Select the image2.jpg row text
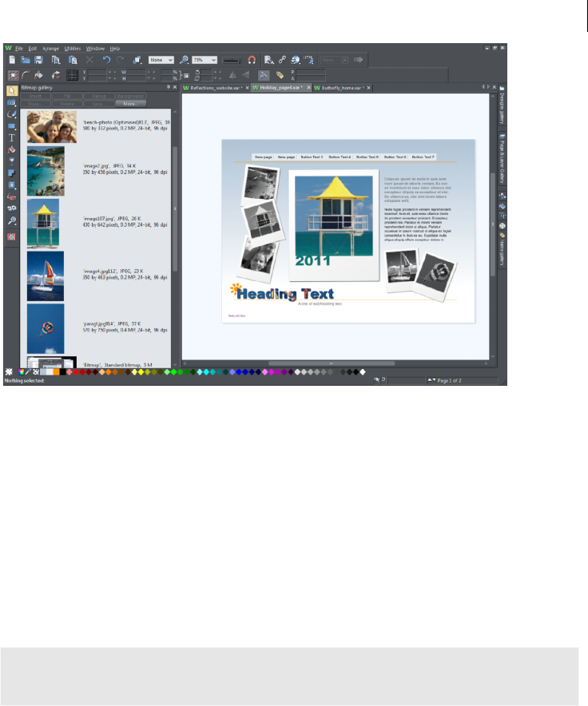 [x=125, y=169]
